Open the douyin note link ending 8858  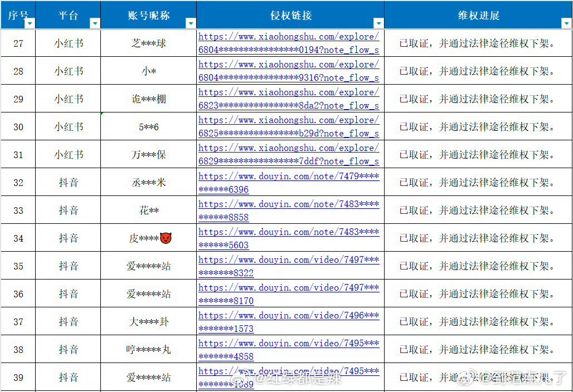pos(289,210)
